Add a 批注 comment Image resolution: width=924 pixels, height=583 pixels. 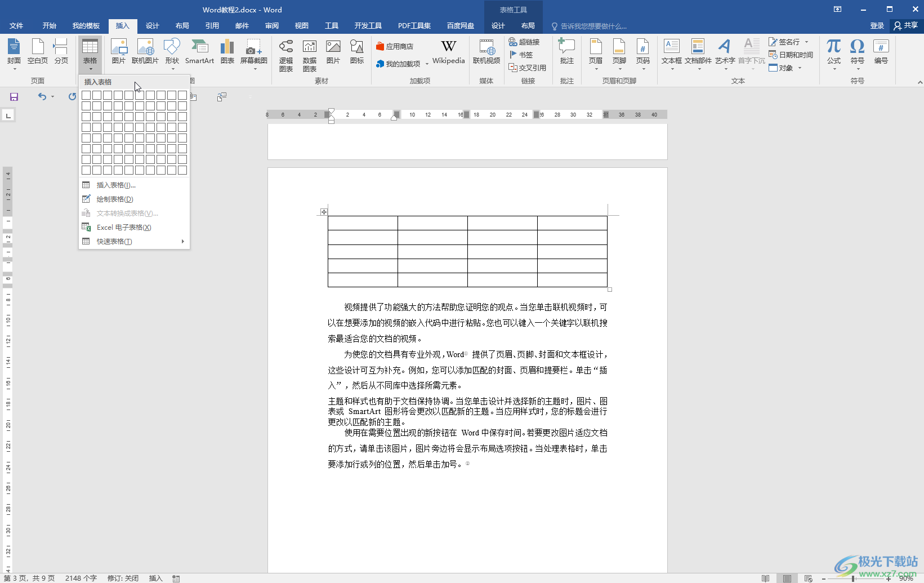tap(567, 52)
